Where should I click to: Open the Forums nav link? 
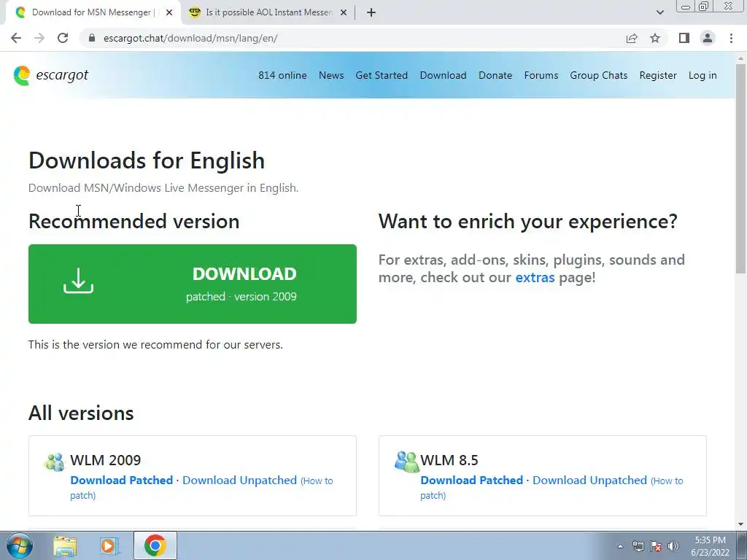(541, 75)
